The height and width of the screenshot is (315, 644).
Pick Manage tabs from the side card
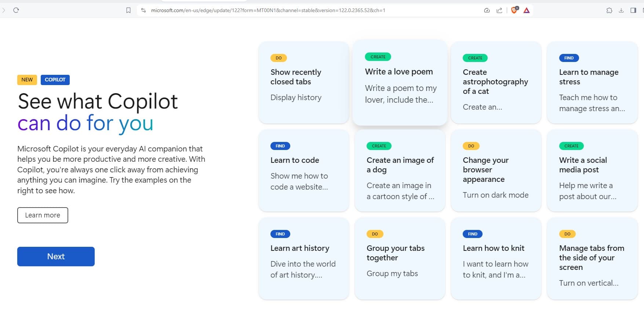592,258
